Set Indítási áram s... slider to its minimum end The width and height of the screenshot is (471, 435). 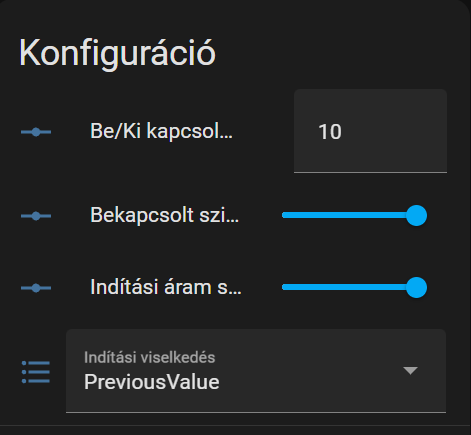[283, 287]
